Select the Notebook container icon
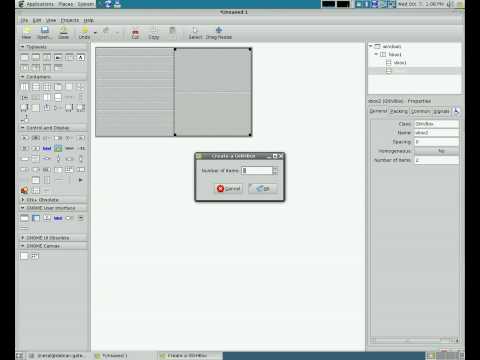Image resolution: width=480 pixels, height=360 pixels. pyautogui.click(x=58, y=87)
